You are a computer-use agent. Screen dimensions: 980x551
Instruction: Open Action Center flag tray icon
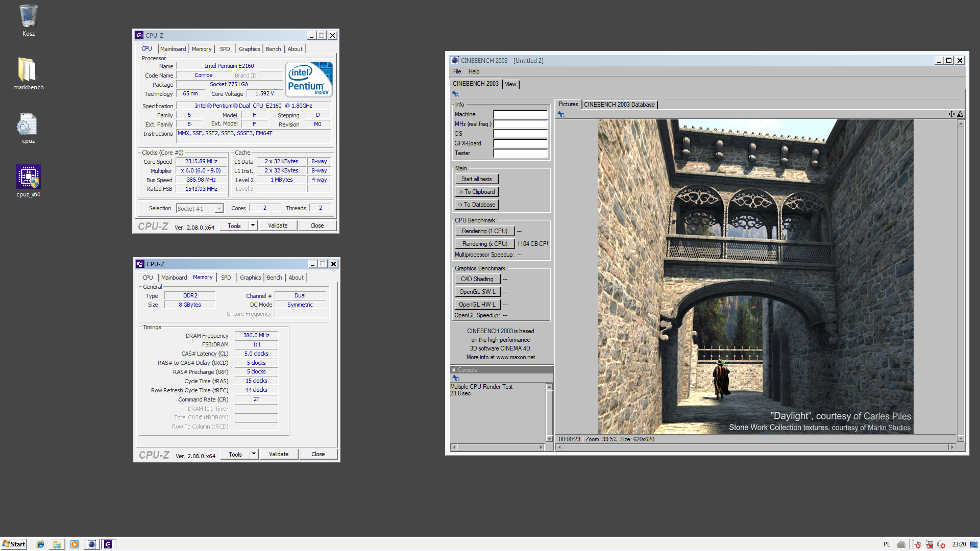[x=916, y=544]
